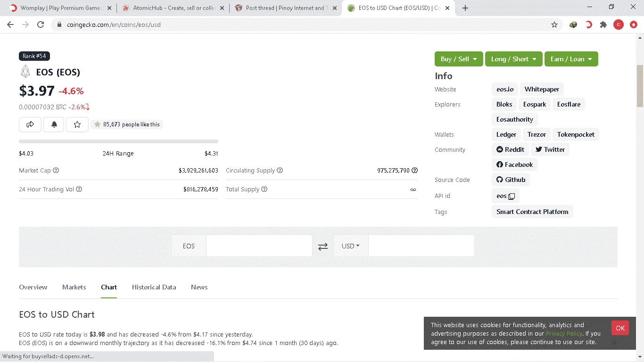Open the Eosflare explorer link

[x=569, y=104]
